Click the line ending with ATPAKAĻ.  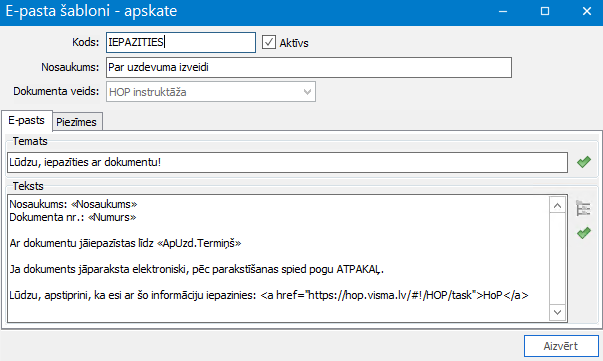pos(197,269)
